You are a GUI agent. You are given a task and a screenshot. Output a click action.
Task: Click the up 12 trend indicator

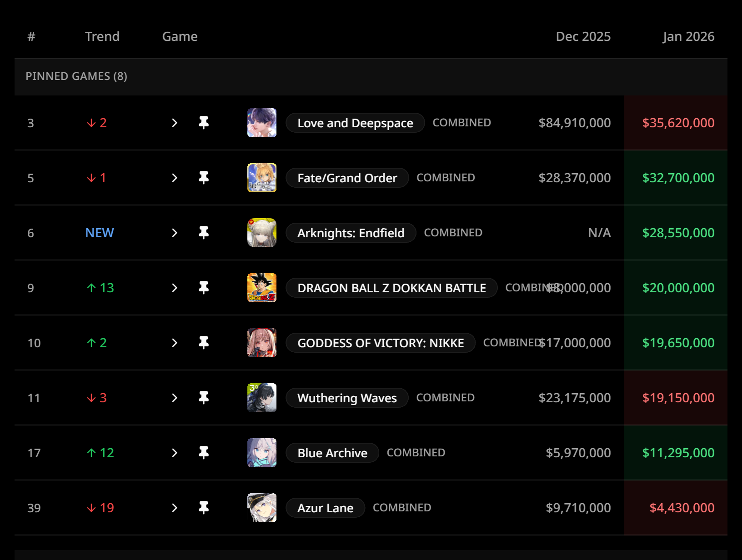100,453
